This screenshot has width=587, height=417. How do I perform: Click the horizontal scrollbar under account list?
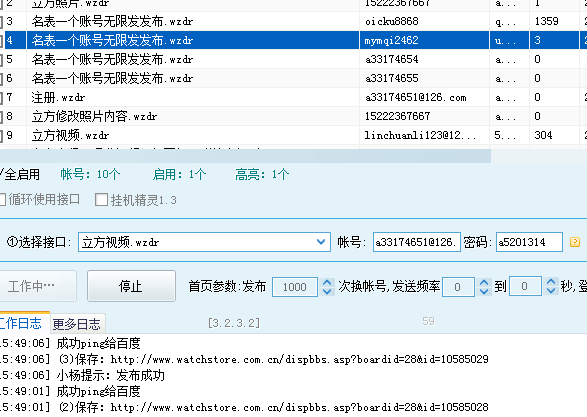point(245,156)
